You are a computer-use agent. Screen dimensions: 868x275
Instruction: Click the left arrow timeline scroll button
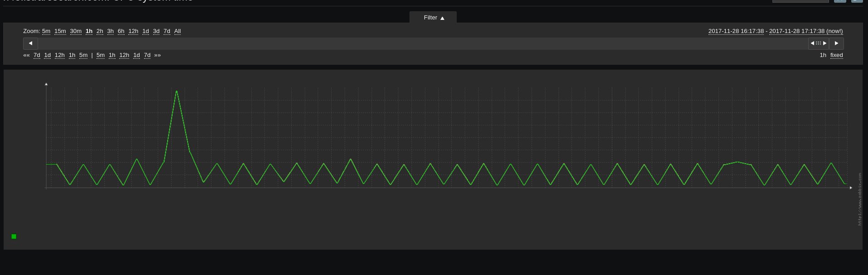pyautogui.click(x=30, y=43)
